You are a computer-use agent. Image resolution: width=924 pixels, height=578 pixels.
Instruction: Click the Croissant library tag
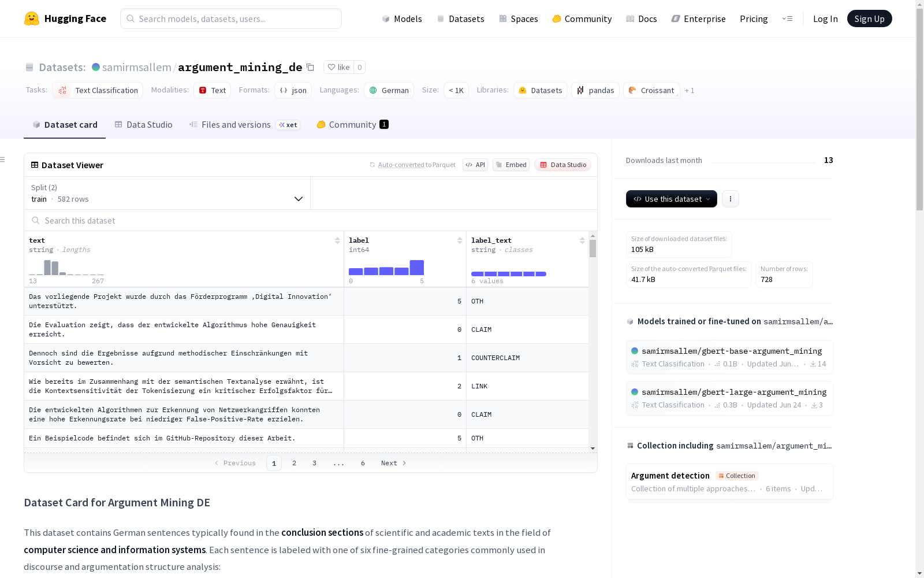click(651, 90)
